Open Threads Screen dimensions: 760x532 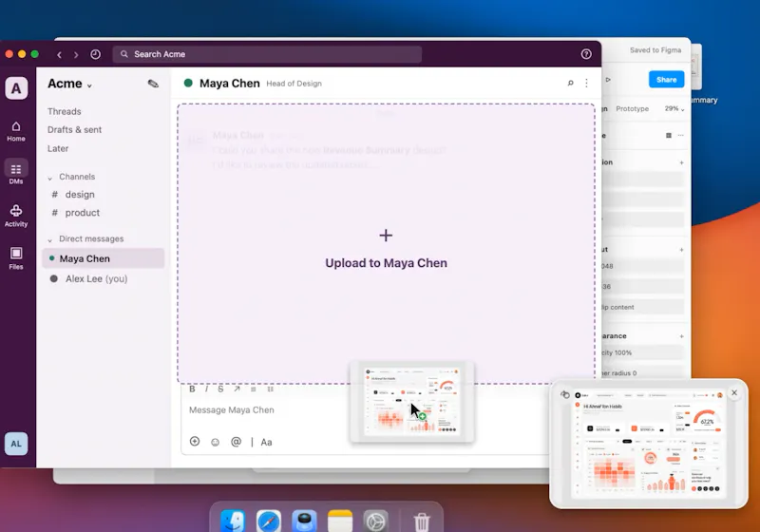[65, 111]
